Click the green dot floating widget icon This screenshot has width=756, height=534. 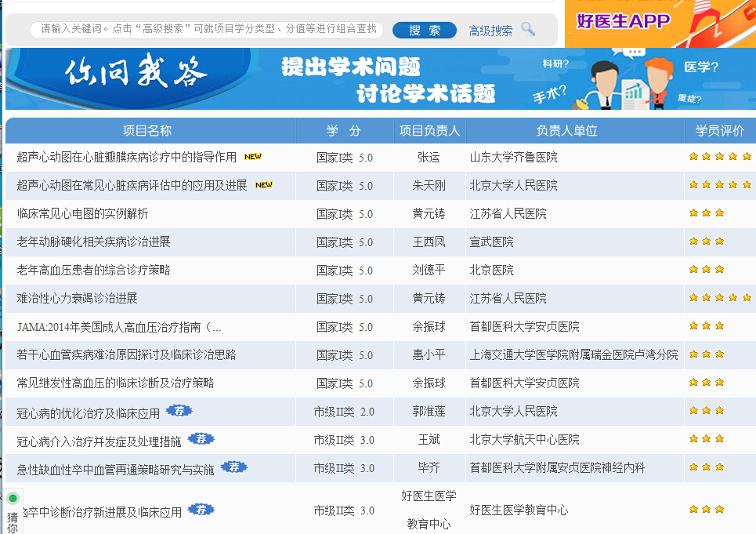coord(13,498)
